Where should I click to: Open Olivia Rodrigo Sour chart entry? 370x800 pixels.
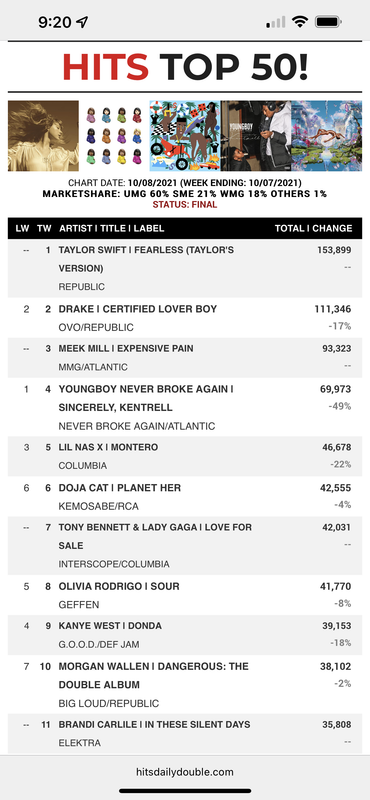(x=185, y=595)
